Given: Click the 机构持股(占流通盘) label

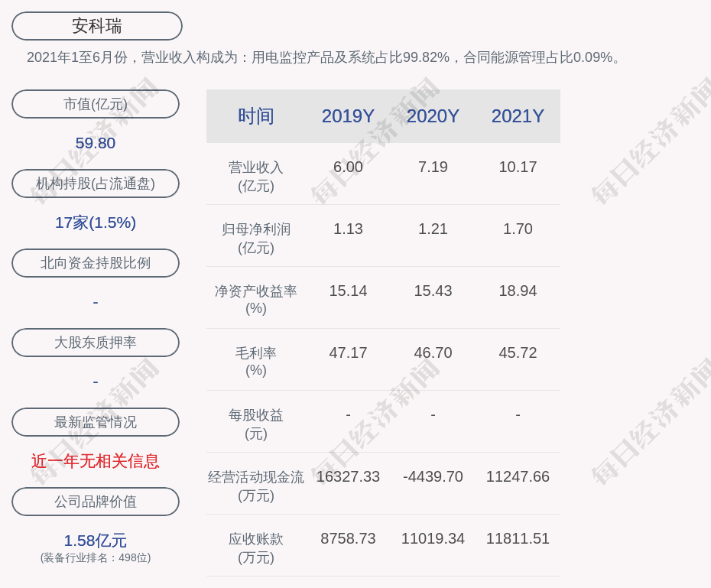Looking at the screenshot, I should 96,184.
